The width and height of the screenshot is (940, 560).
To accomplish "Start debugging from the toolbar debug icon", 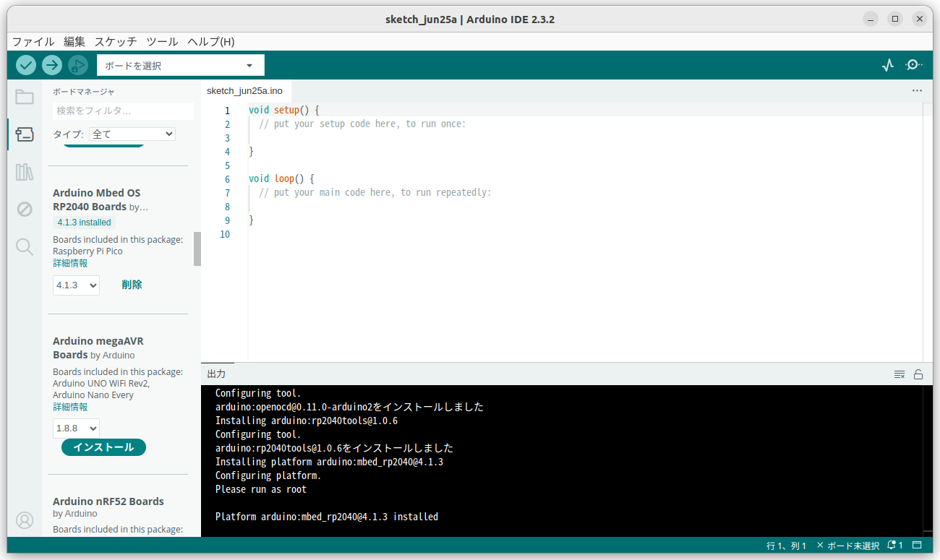I will 77,65.
